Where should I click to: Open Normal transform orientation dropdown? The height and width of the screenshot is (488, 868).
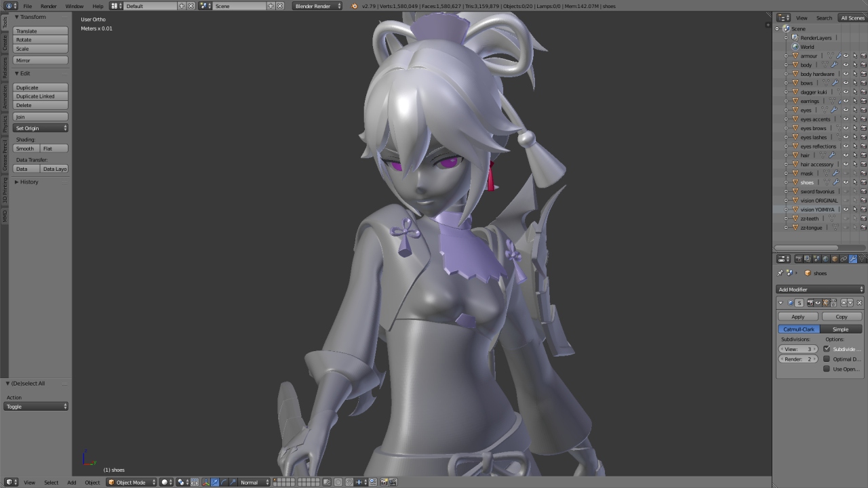[x=254, y=482]
